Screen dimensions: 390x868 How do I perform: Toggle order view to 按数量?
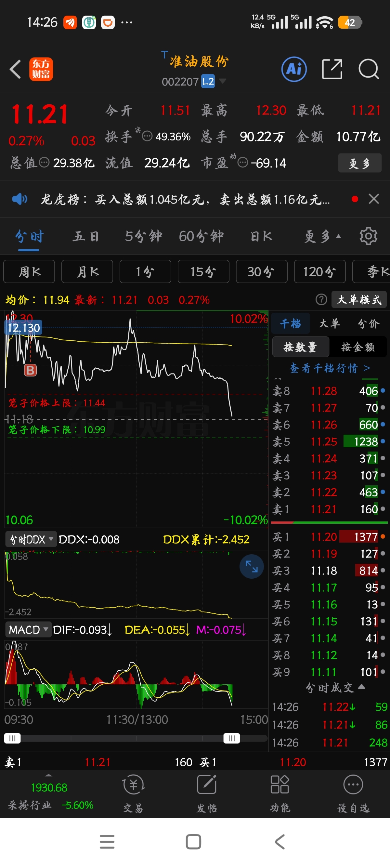point(300,347)
